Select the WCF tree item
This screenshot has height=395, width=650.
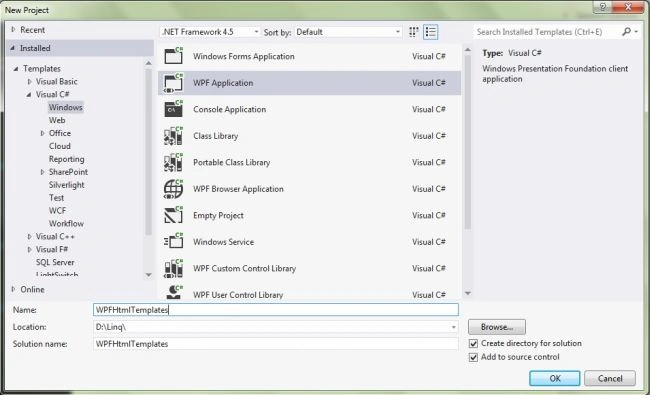[x=57, y=211]
